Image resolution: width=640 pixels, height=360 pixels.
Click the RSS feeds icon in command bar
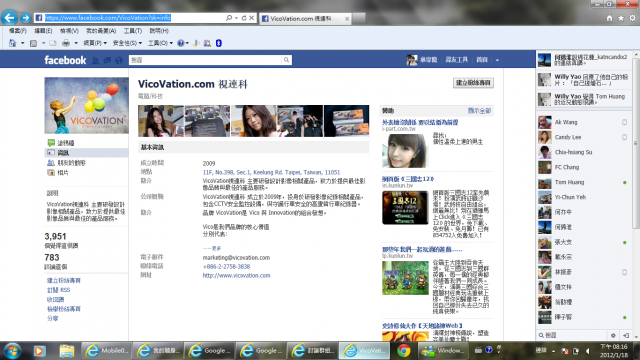point(33,43)
